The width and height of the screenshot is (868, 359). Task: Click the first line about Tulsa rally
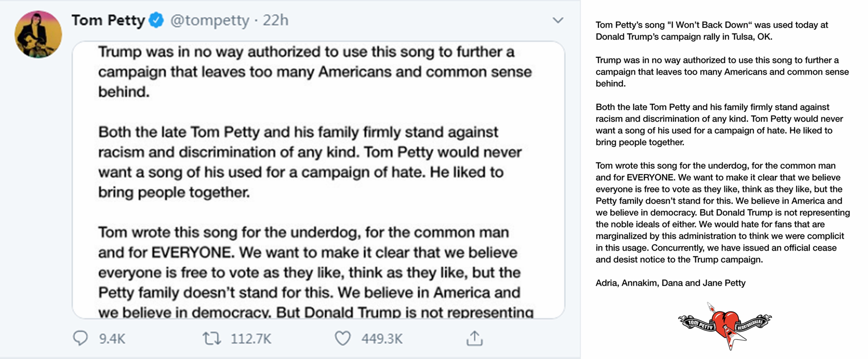tap(712, 31)
